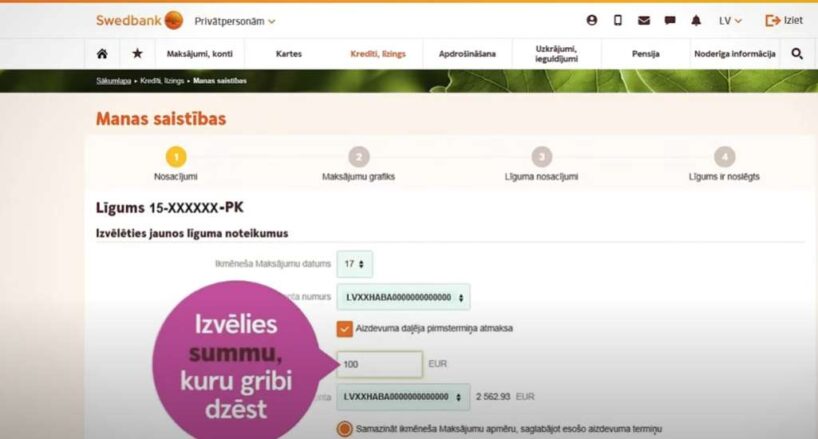The width and height of the screenshot is (818, 439).
Task: Click the amount field containing 100
Action: pyautogui.click(x=380, y=364)
